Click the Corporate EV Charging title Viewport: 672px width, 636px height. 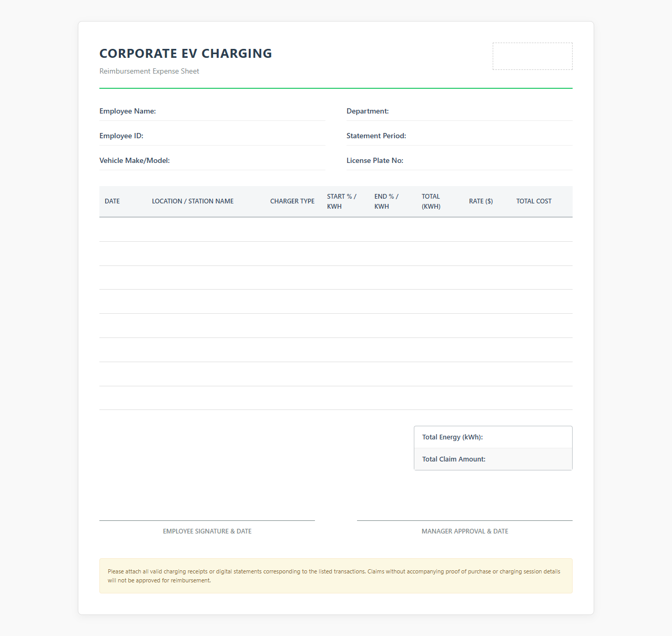tap(186, 54)
